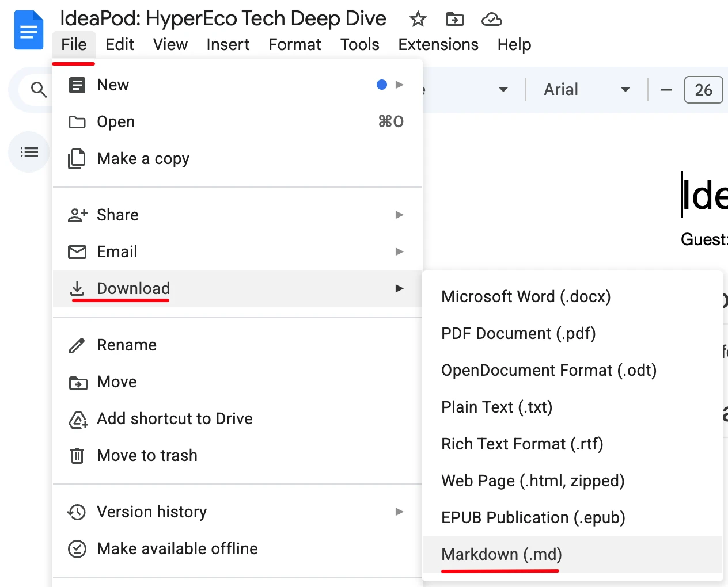Click the Move to trash menu entry
This screenshot has height=587, width=728.
(147, 455)
